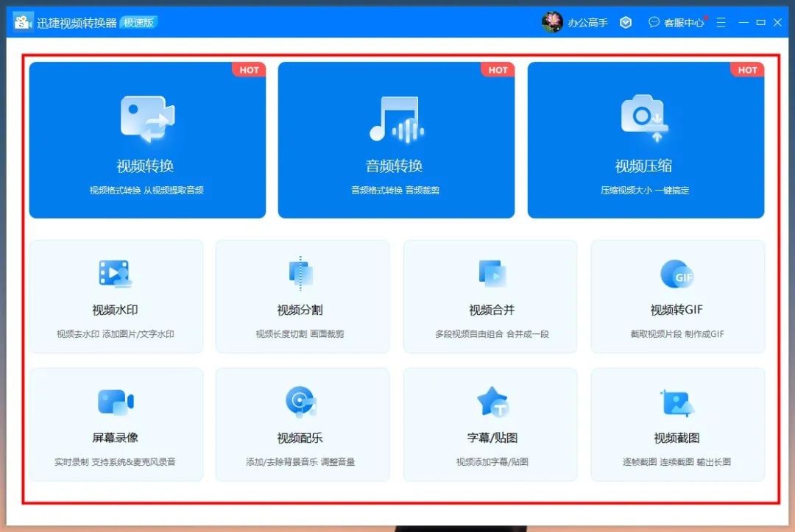
Task: Click text '音频格式转换 音频裁剪'
Action: point(395,191)
